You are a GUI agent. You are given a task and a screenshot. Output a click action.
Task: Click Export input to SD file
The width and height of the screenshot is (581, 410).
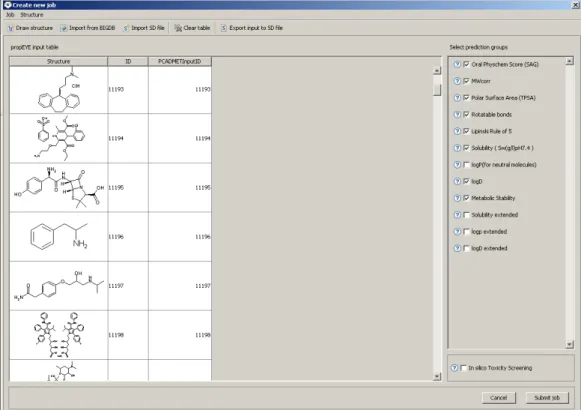252,28
